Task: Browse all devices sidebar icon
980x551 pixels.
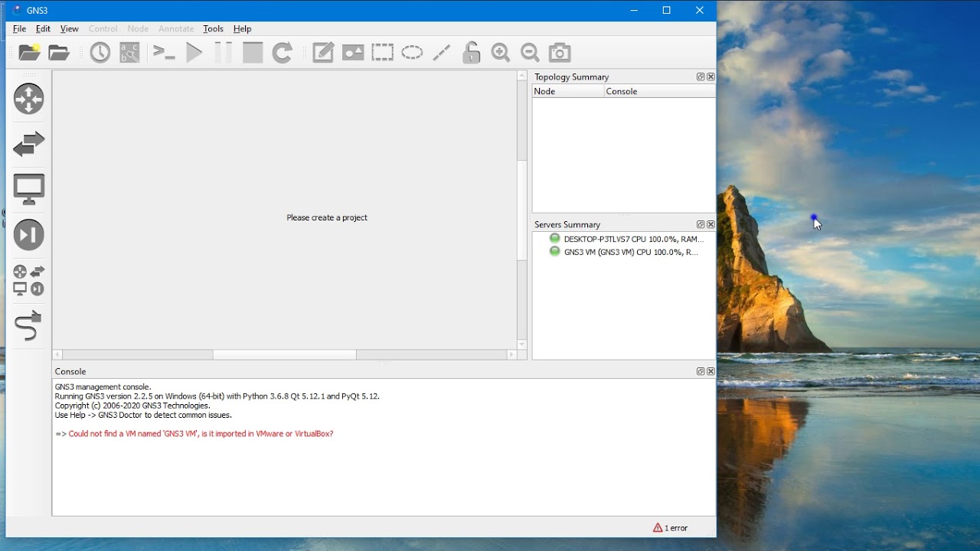Action: (x=29, y=280)
